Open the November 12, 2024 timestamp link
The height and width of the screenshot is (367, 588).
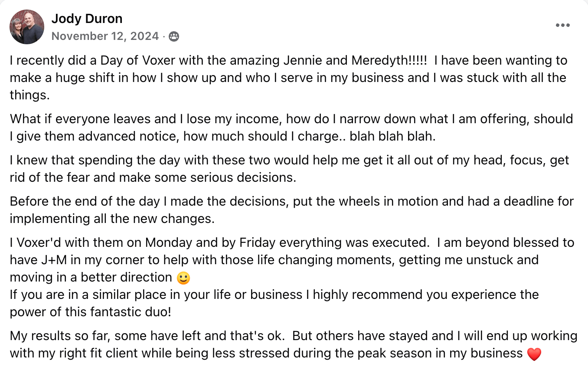click(105, 36)
